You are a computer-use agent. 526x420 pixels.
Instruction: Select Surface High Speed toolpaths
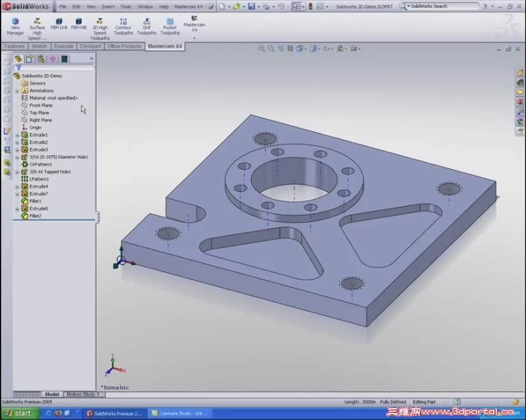point(37,30)
